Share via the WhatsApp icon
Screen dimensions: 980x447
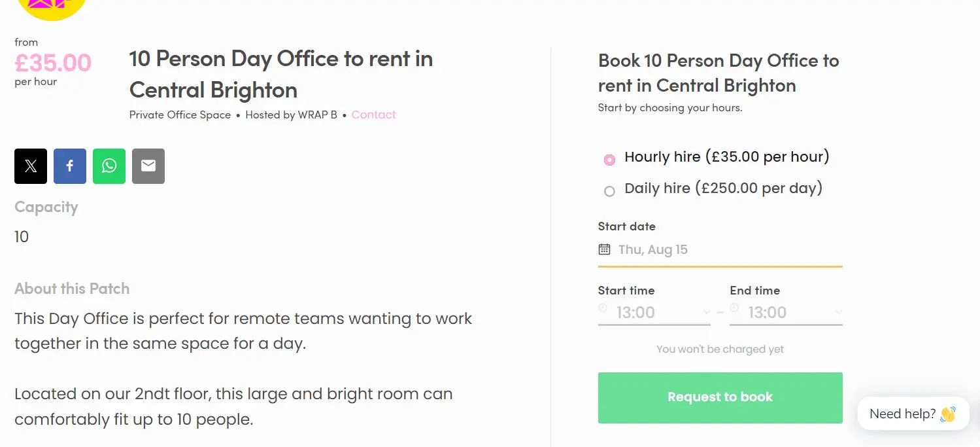pyautogui.click(x=109, y=166)
